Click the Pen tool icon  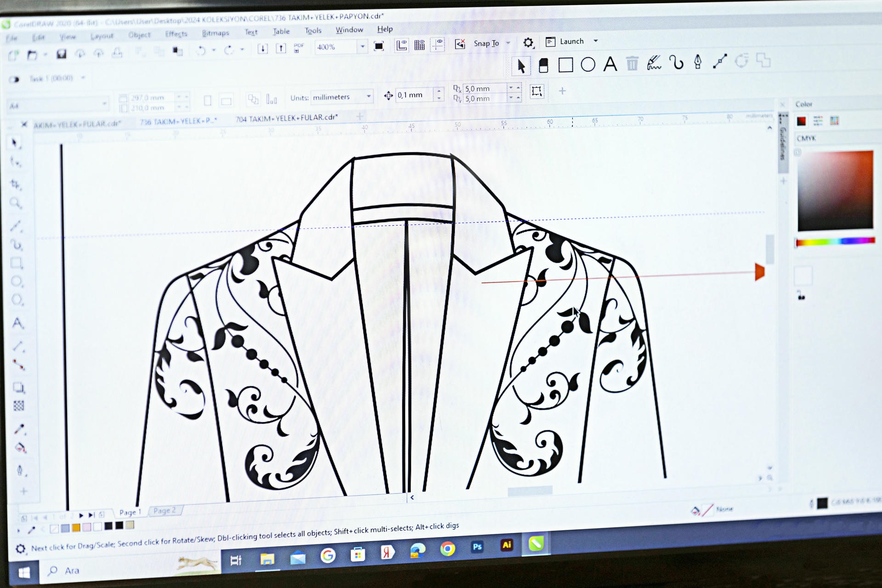click(x=698, y=62)
